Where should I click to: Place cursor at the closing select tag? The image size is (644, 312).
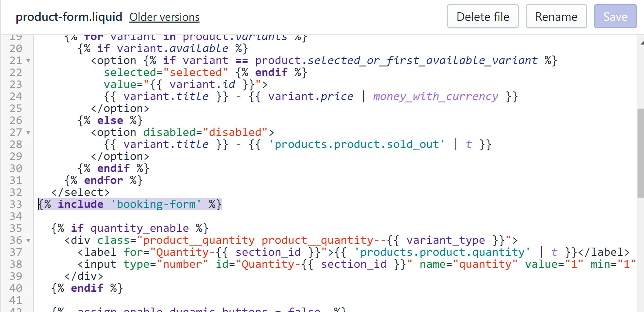click(x=81, y=192)
